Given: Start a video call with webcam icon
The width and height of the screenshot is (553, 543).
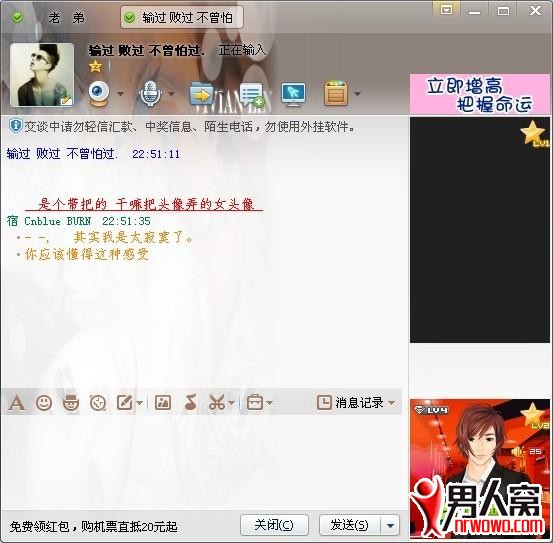Looking at the screenshot, I should (98, 93).
